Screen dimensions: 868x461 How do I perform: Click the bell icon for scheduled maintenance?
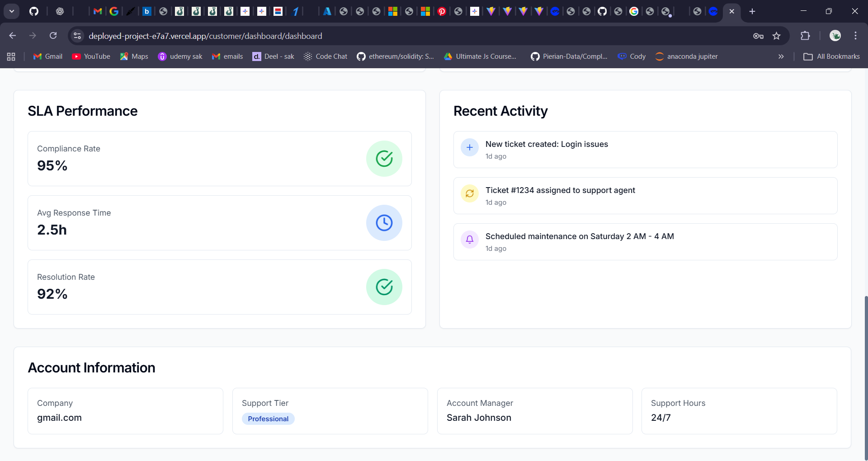[470, 240]
